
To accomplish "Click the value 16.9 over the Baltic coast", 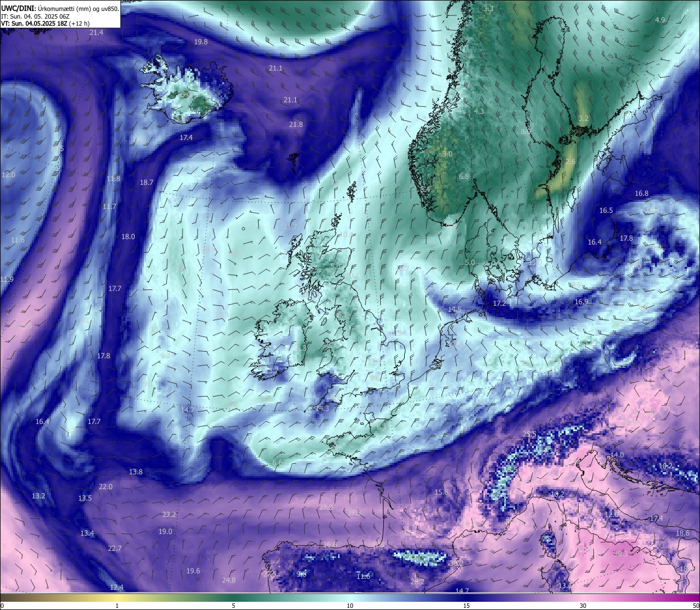I will 581,302.
